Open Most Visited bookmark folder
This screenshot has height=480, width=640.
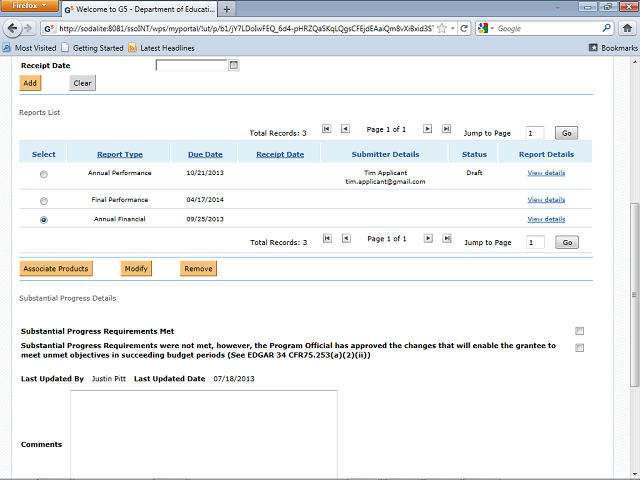29,48
